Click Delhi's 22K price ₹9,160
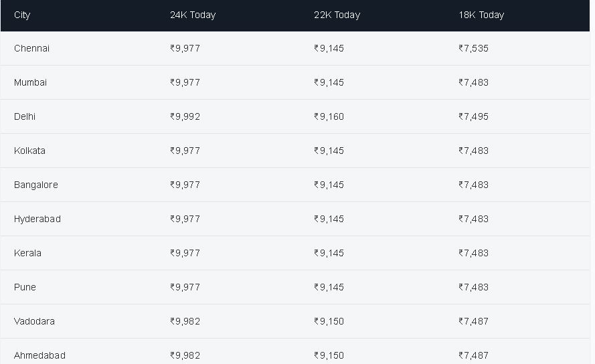 click(x=329, y=116)
